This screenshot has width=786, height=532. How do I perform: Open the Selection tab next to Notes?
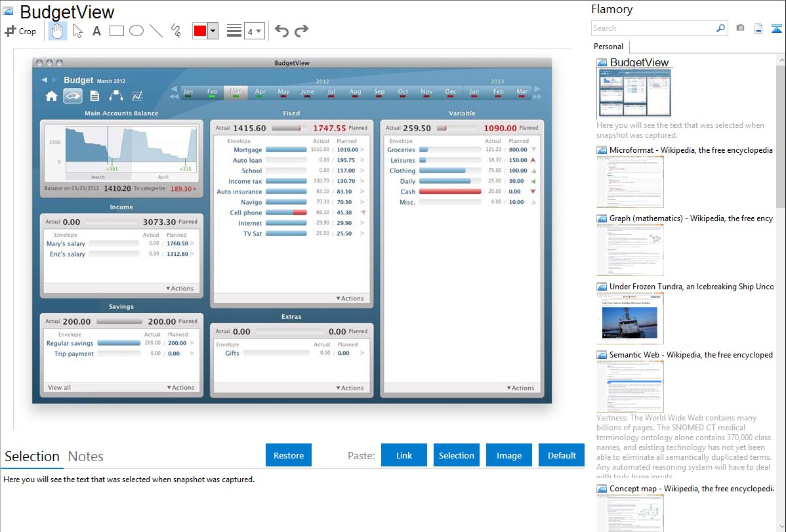tap(32, 457)
